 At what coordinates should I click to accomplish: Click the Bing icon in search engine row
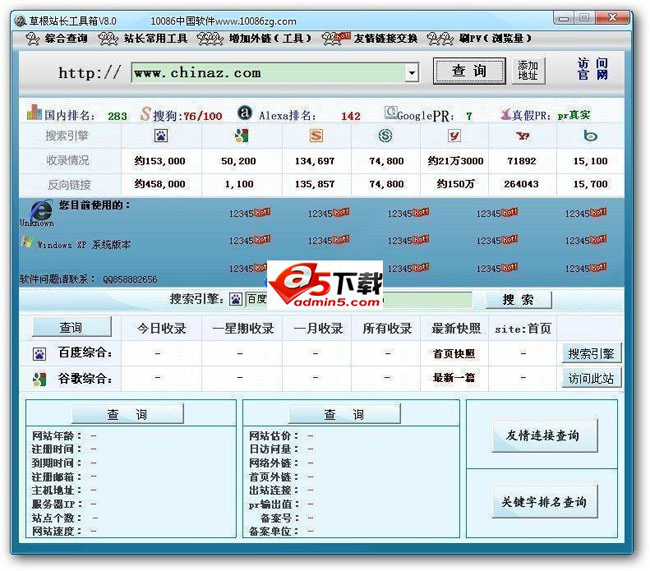click(x=590, y=136)
